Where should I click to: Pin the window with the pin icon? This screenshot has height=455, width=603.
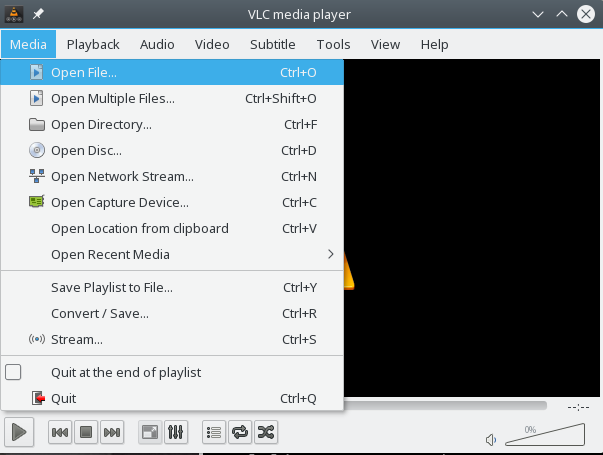38,15
